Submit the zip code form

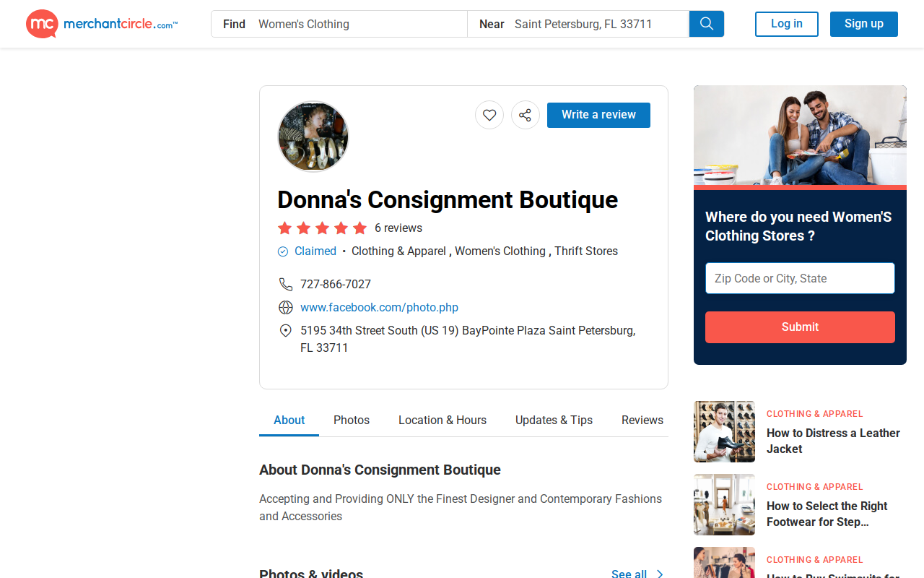tap(800, 327)
